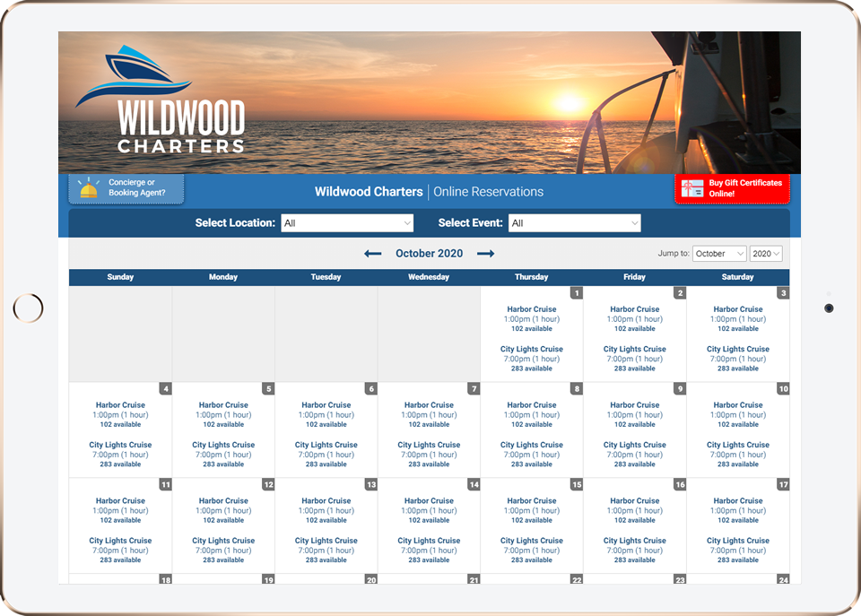The image size is (861, 616).
Task: Open the Select Event dropdown
Action: pyautogui.click(x=574, y=222)
